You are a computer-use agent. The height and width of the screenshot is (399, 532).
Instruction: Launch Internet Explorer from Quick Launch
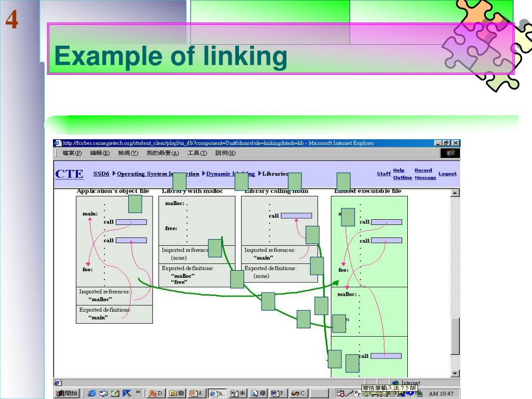coord(91,393)
